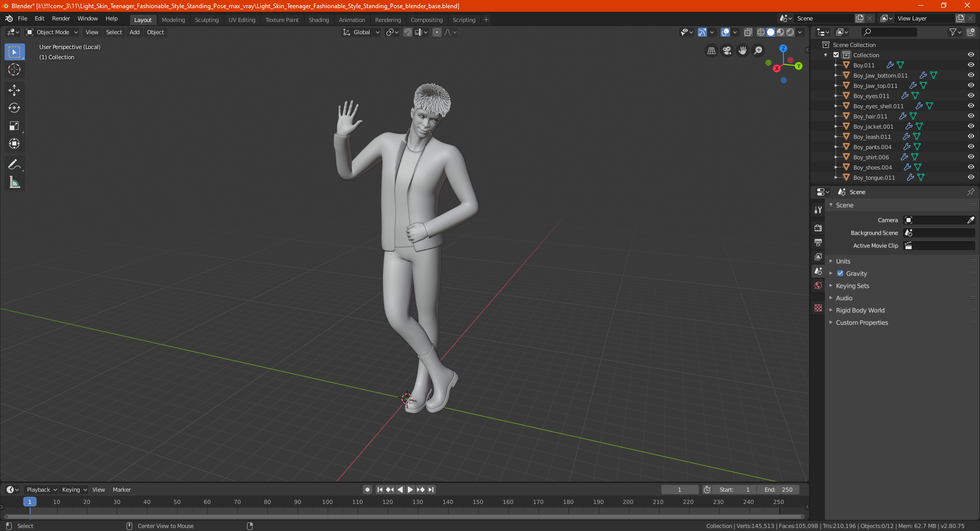Select the Measure tool

(x=14, y=182)
